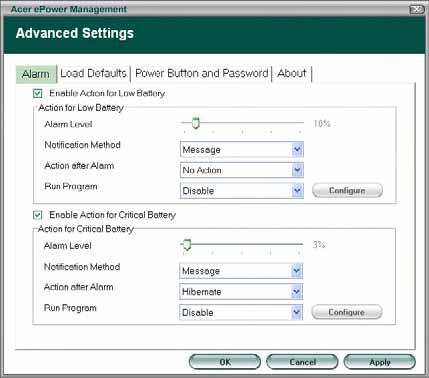This screenshot has width=429, height=378.
Task: Open low battery Run Program dropdown
Action: [x=242, y=191]
